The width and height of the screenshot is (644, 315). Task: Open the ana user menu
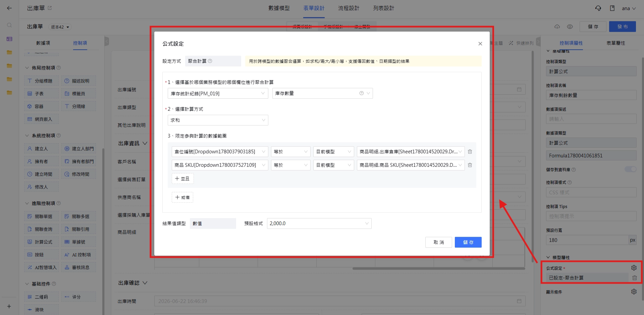click(x=629, y=8)
